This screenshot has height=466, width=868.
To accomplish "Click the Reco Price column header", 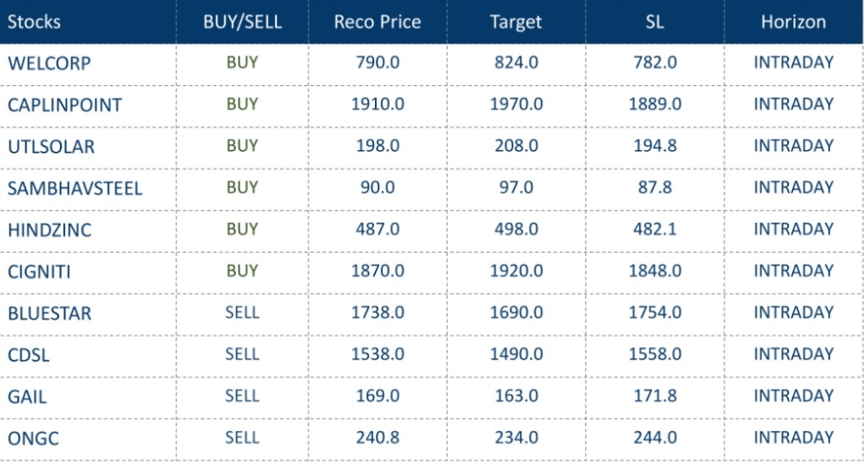I will [x=378, y=23].
